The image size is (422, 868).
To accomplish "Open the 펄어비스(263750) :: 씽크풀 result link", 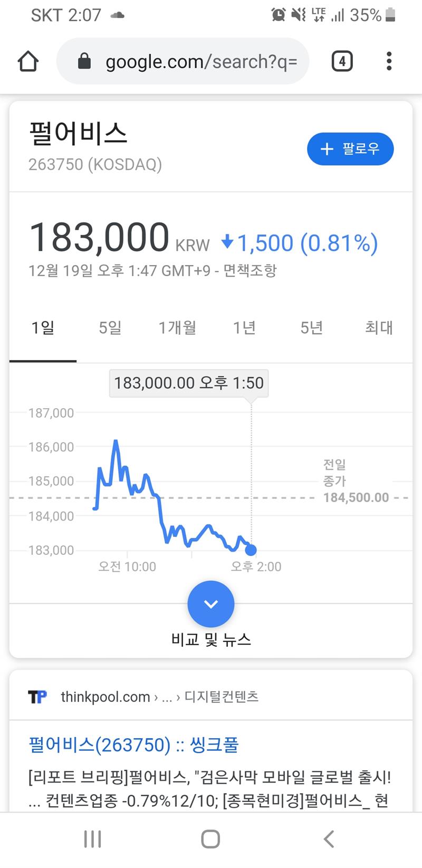I will coord(133,744).
